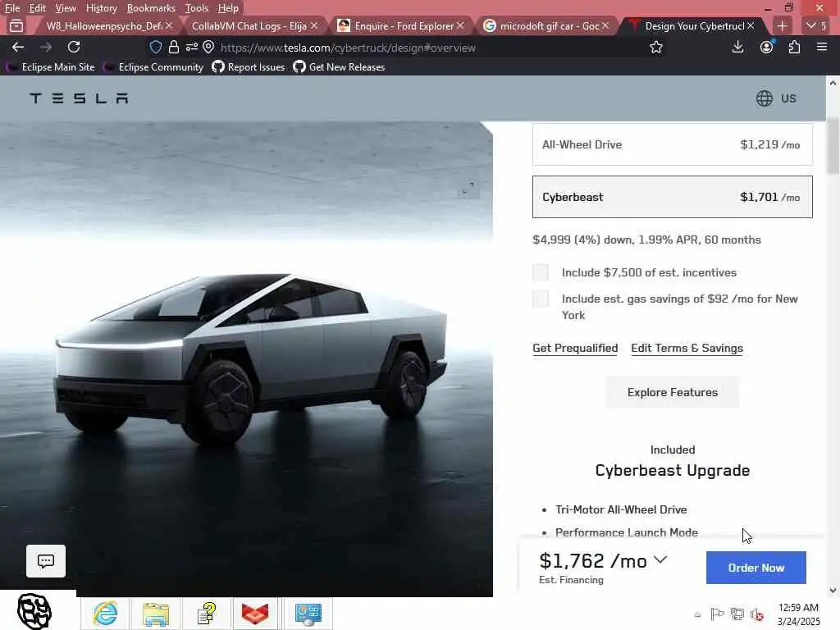Check Include $7,500 of est. incentives
840x630 pixels.
(541, 272)
